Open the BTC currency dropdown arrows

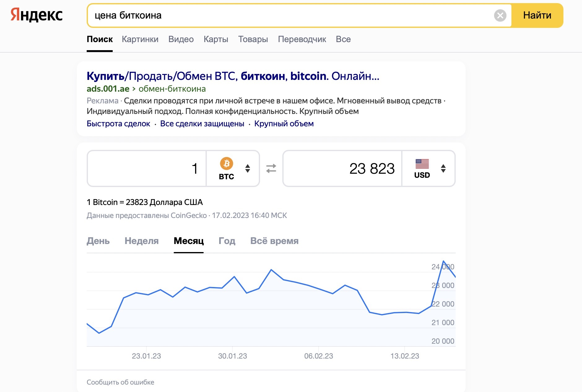point(248,168)
